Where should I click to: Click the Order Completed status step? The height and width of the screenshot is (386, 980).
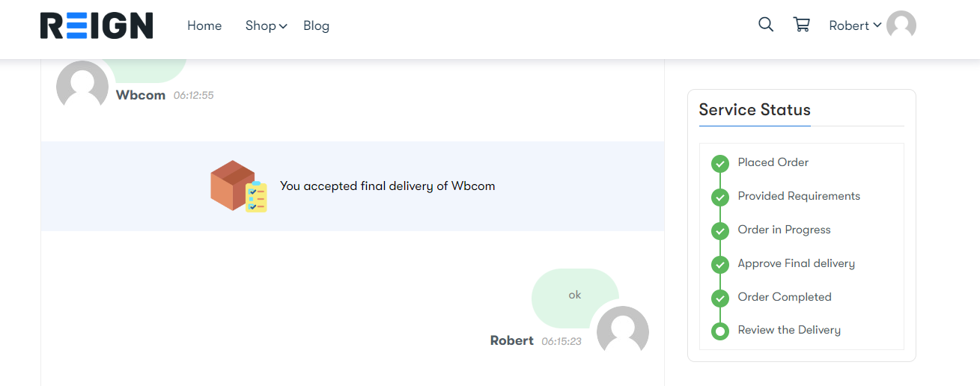[785, 297]
